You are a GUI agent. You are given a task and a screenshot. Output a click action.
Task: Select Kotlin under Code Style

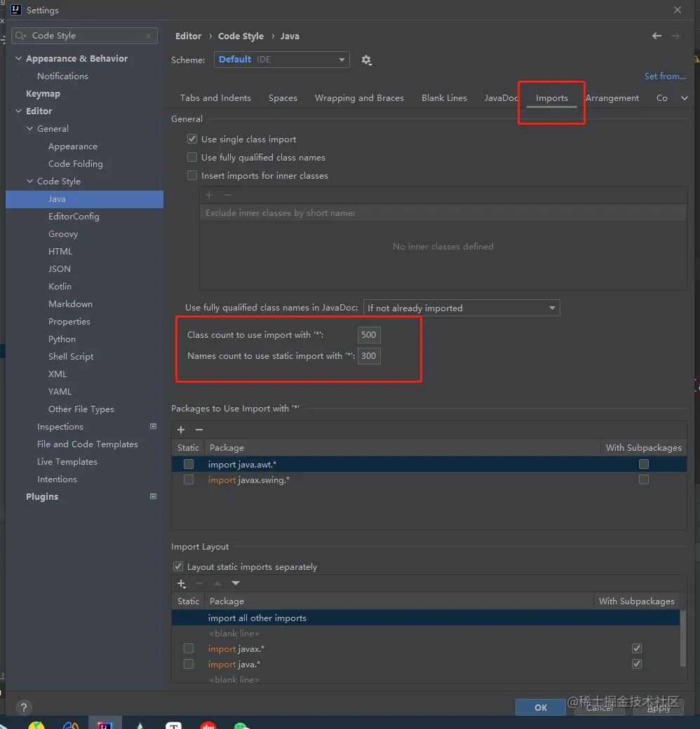click(x=60, y=287)
